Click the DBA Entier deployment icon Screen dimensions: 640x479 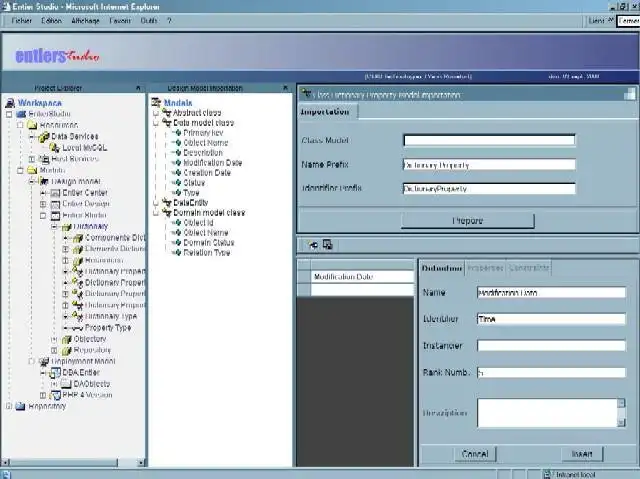point(55,373)
